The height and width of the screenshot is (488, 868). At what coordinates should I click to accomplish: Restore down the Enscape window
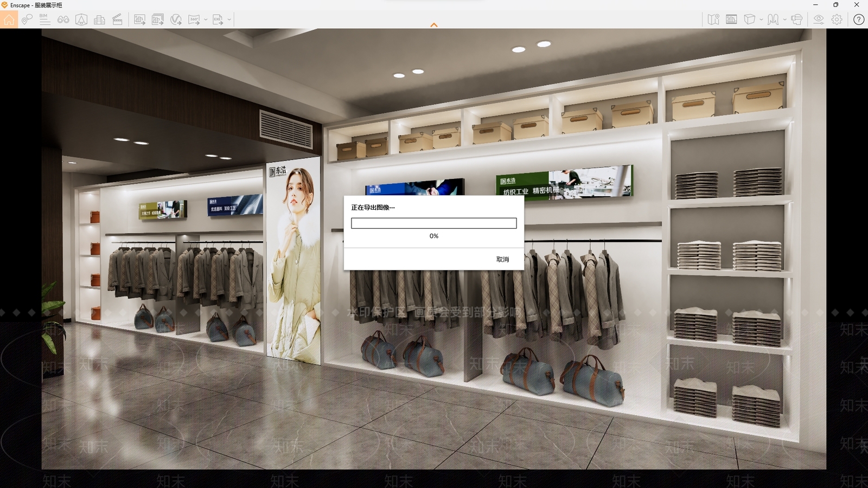(x=836, y=5)
